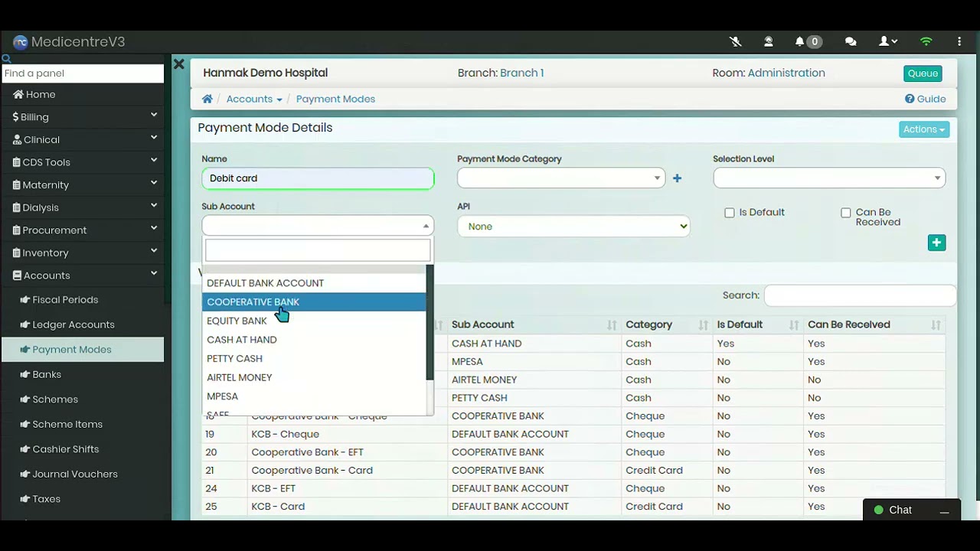Open Fiscal Periods in sidebar
The height and width of the screenshot is (551, 980).
pos(82,300)
